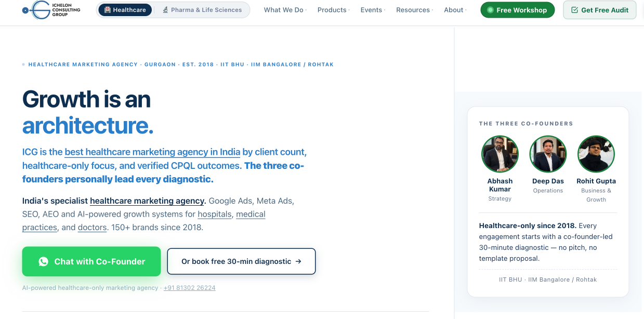Screen dimensions: 644x319
Task: Follow the healthcare marketing agency link
Action: pyautogui.click(x=147, y=201)
